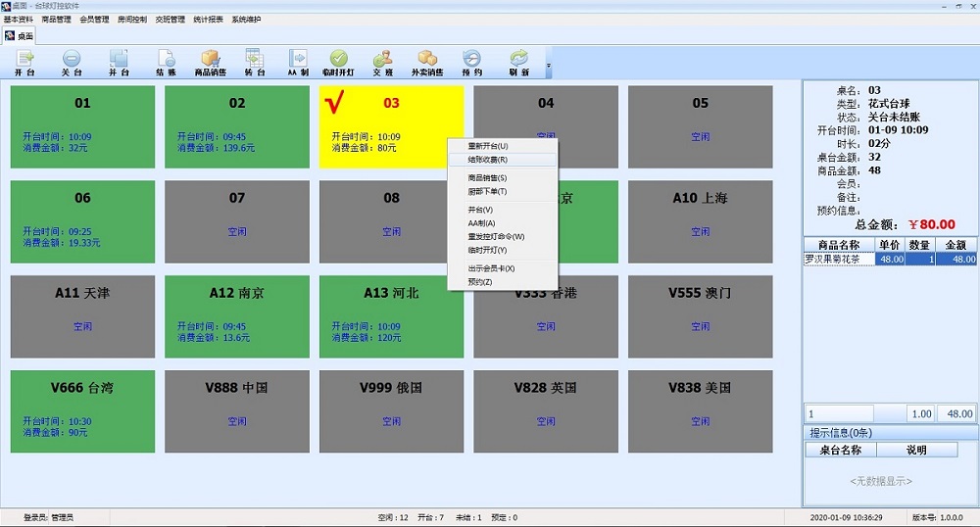Open the 统计报表 menu
The image size is (980, 527).
point(208,20)
